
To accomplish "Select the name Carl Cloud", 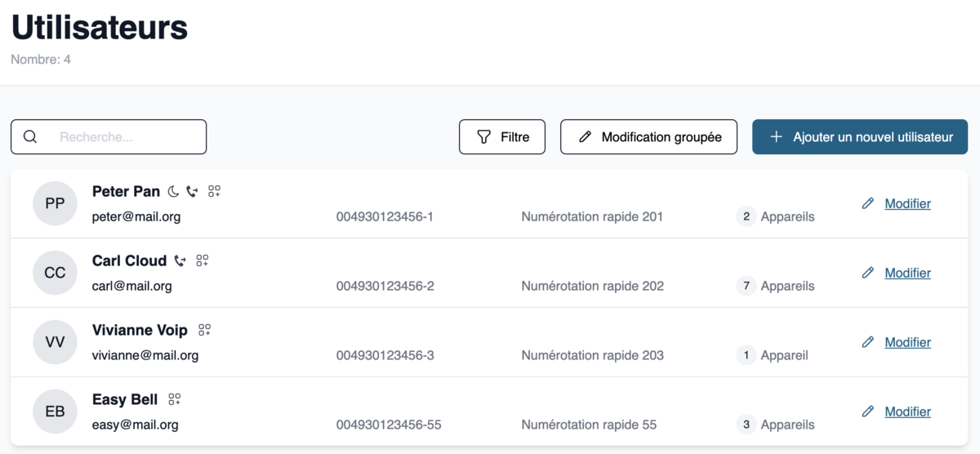I will click(129, 261).
